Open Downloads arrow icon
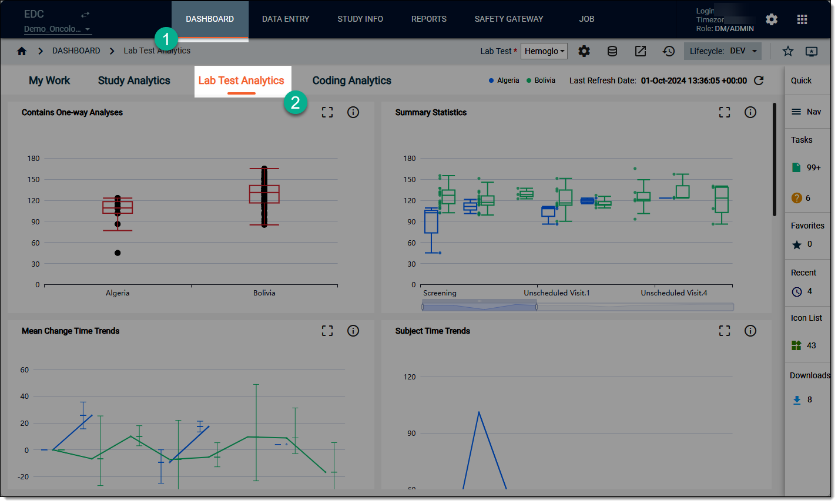Viewport: 838px width, 504px height. click(797, 400)
